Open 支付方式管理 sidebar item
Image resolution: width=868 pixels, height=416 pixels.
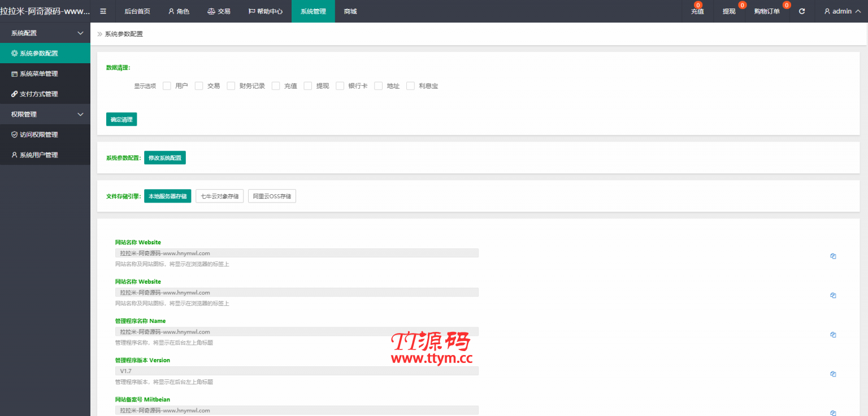point(45,94)
